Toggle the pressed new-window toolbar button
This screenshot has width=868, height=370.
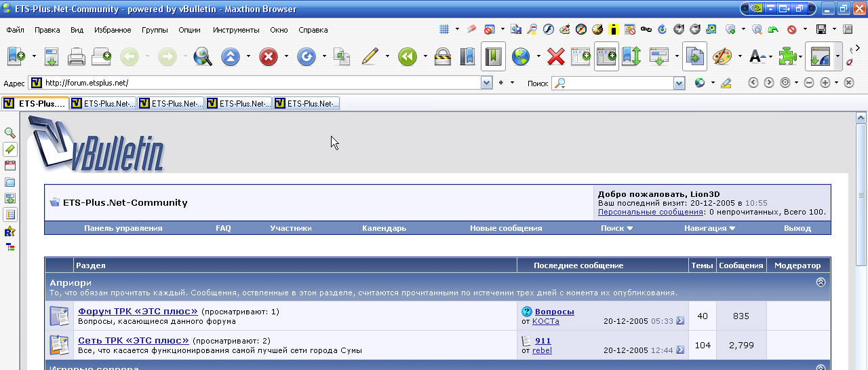tap(606, 57)
